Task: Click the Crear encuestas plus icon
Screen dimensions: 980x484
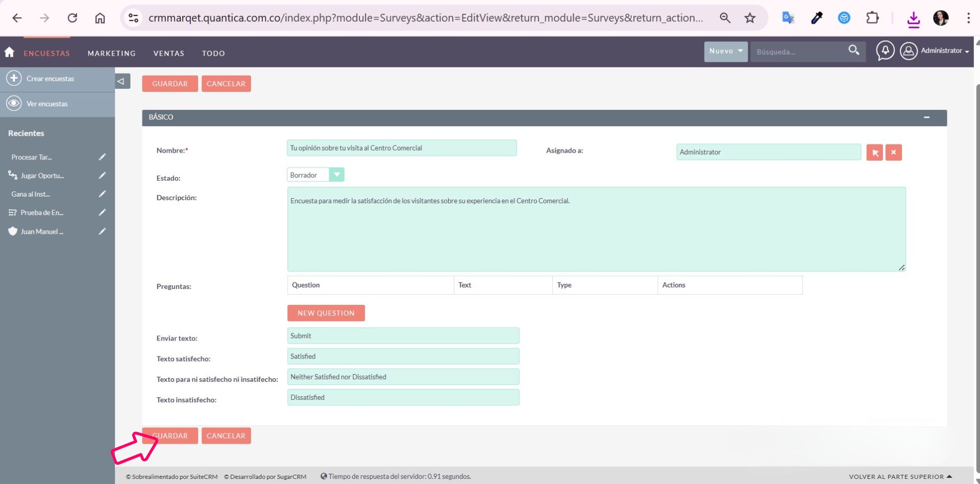Action: tap(14, 79)
